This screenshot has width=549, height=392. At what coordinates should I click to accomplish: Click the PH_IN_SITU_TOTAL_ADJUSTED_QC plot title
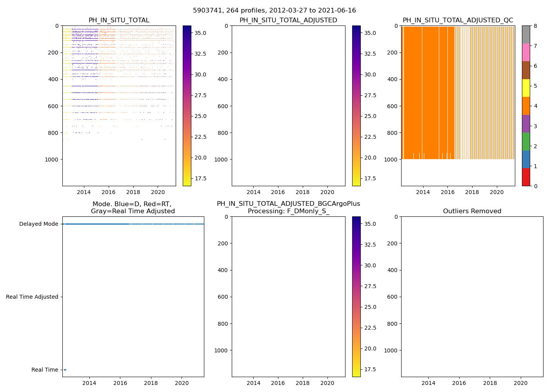(x=458, y=20)
